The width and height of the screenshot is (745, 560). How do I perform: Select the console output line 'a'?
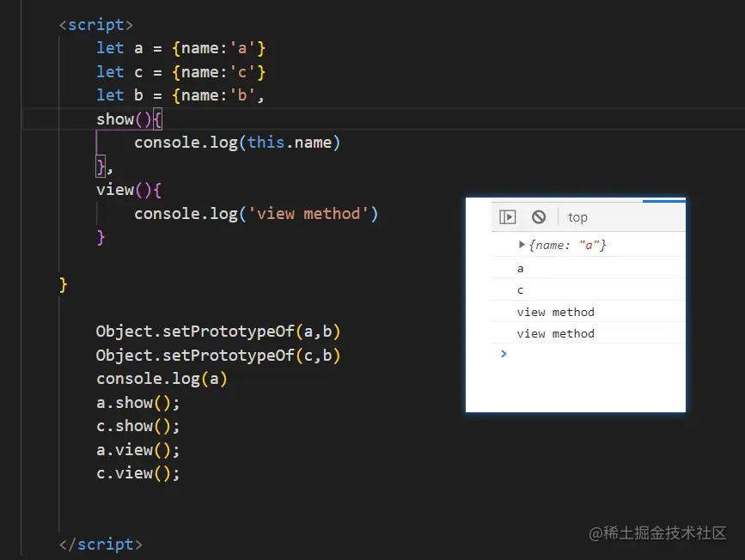click(x=520, y=269)
